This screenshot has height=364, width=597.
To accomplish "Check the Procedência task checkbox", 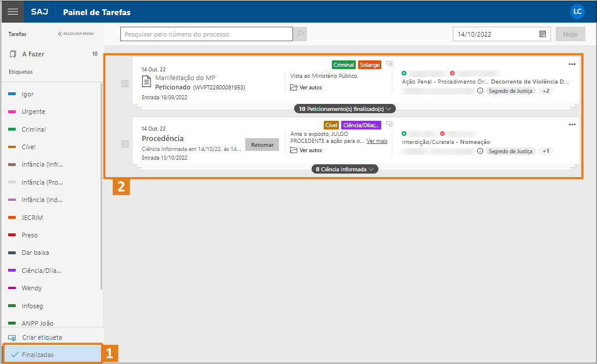I will (125, 144).
